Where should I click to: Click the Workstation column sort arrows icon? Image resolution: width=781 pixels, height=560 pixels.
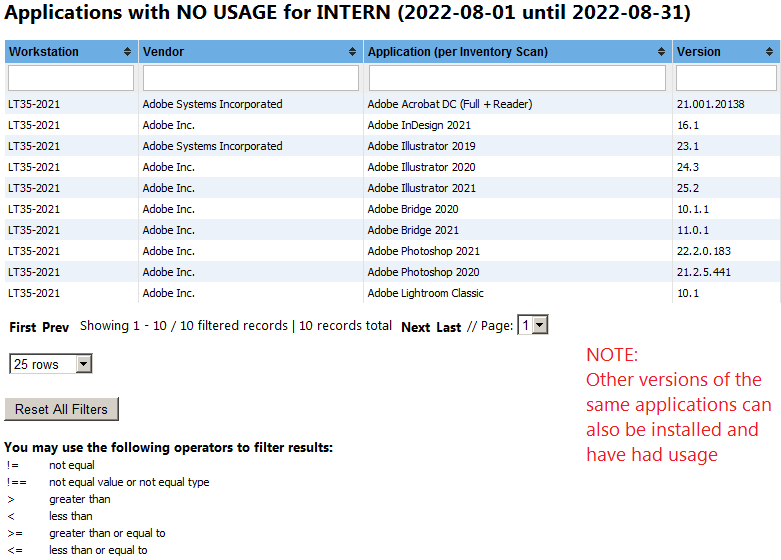point(127,52)
